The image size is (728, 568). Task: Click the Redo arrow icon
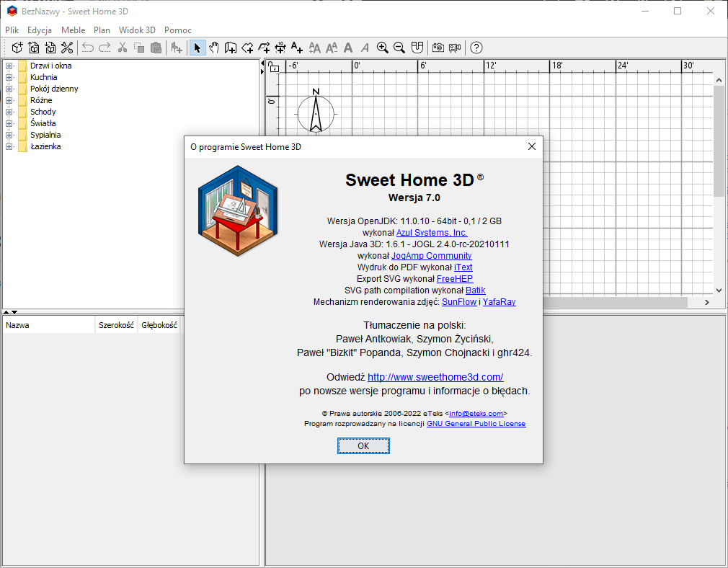coord(105,48)
